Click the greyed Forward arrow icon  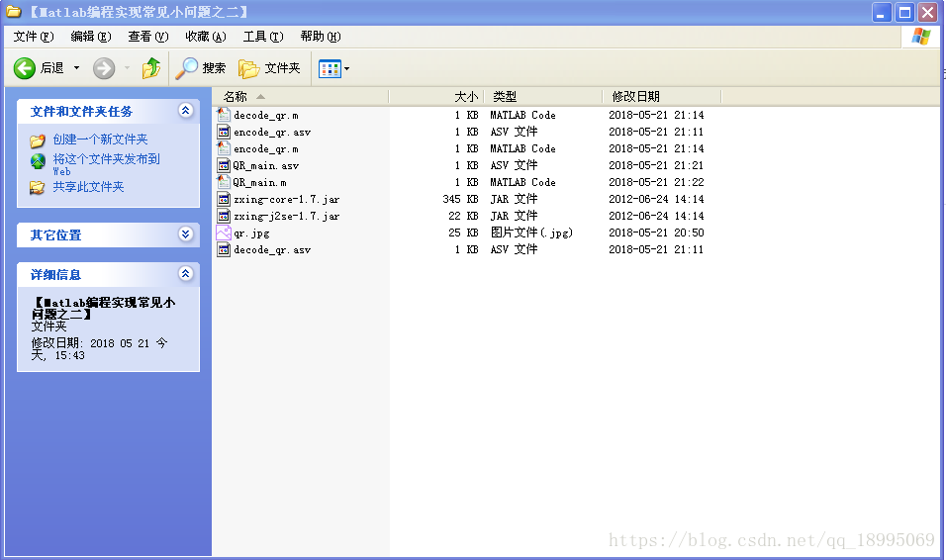coord(104,68)
